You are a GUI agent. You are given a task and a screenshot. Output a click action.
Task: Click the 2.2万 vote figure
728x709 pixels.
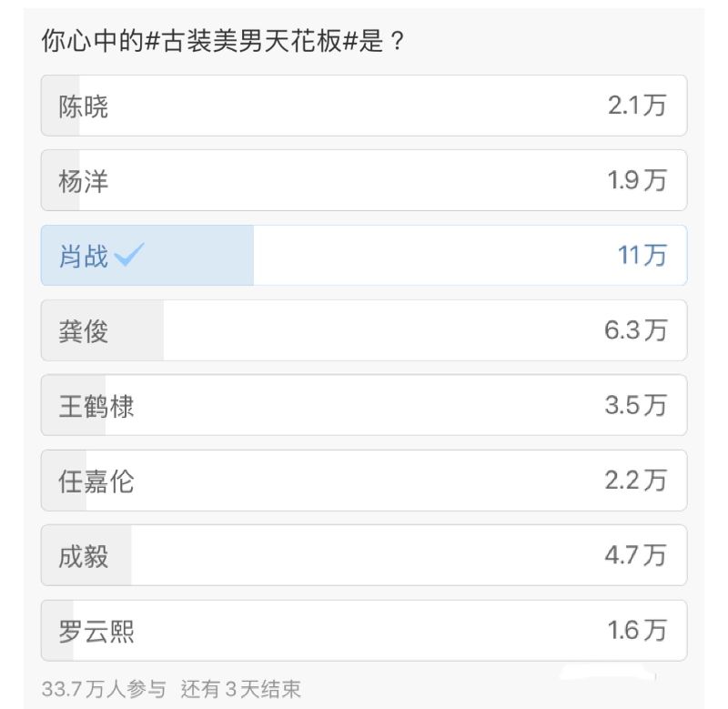click(635, 480)
